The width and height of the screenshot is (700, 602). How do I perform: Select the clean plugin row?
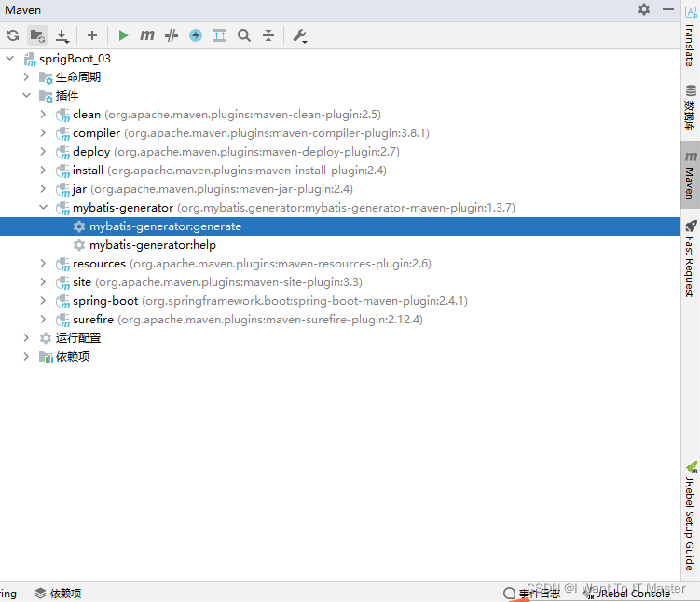coord(340,115)
